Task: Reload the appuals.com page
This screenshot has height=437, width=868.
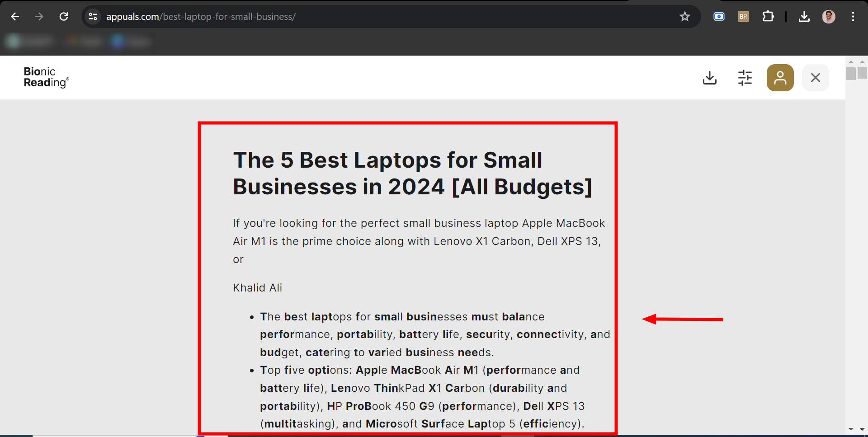Action: click(64, 17)
